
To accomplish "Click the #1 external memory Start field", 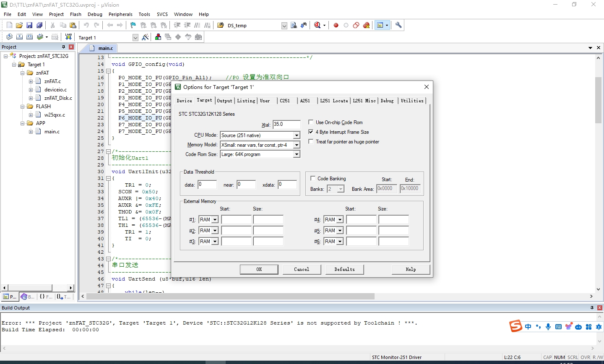I will 236,220.
